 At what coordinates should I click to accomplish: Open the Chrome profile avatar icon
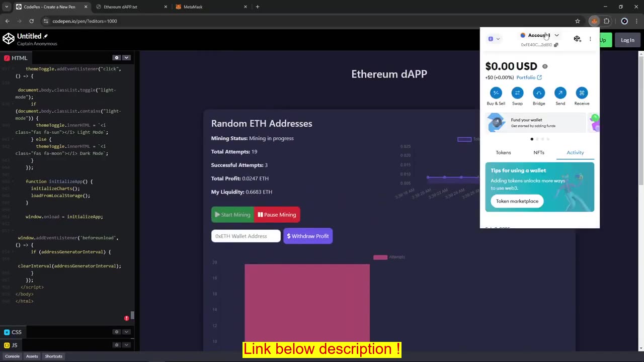pyautogui.click(x=624, y=21)
